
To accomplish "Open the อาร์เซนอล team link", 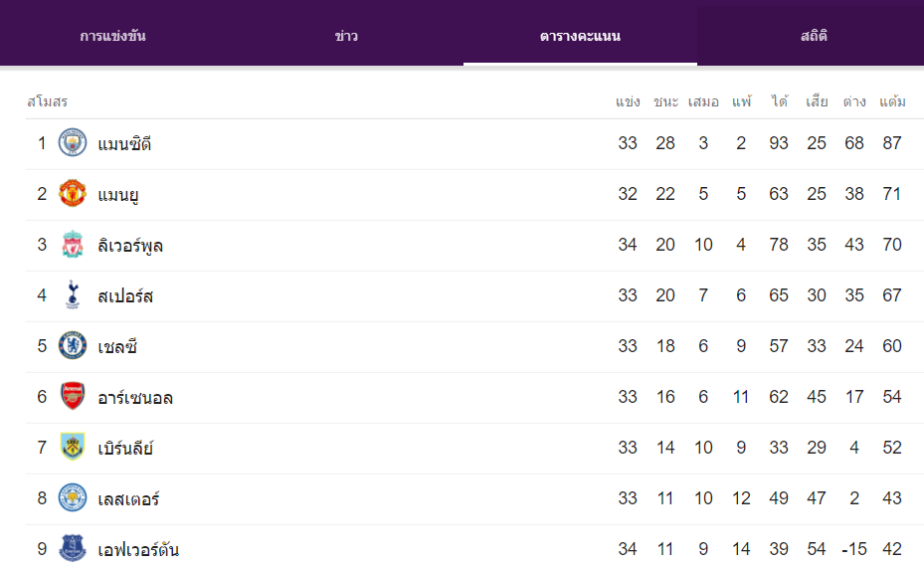I will [x=135, y=398].
